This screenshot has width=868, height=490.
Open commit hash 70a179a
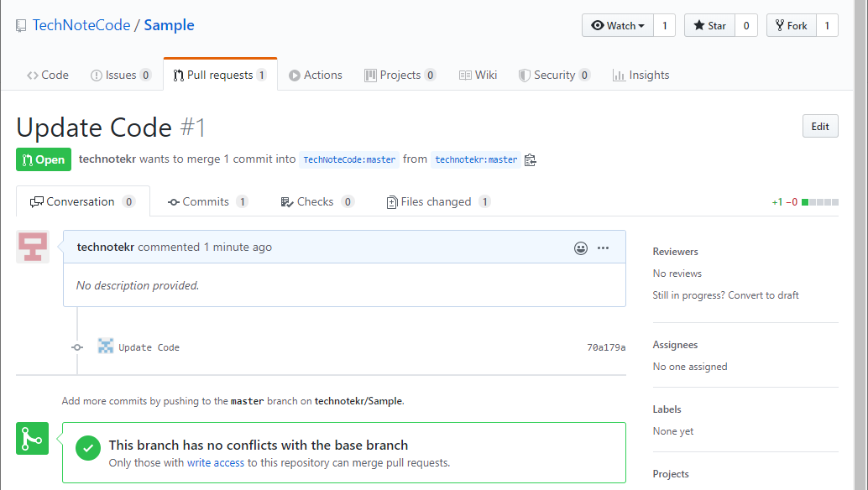point(606,347)
